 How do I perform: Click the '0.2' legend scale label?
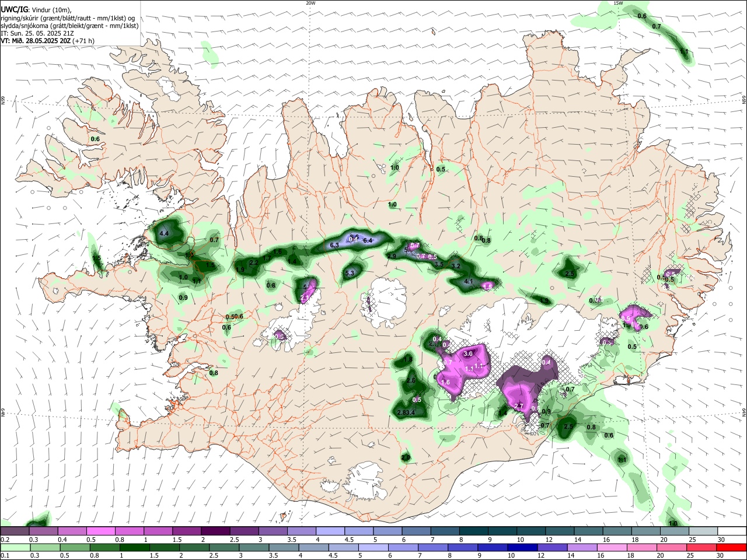[4, 540]
